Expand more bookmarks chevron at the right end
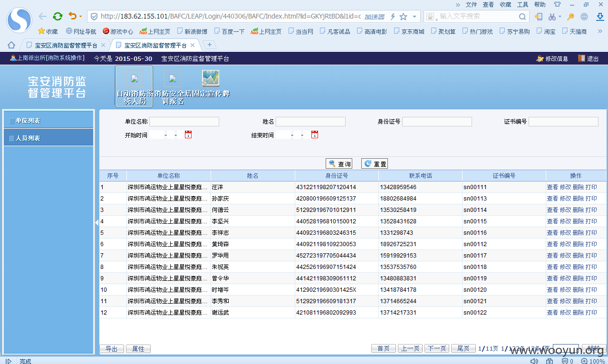Viewport: 608px width, 364px height. [600, 31]
